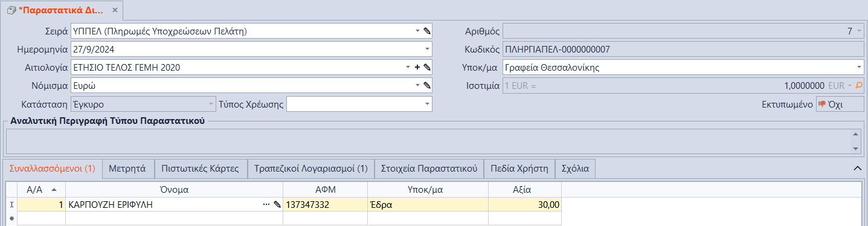
Task: Click the ellipsis lookup icon in Όνομα cell
Action: tap(266, 205)
